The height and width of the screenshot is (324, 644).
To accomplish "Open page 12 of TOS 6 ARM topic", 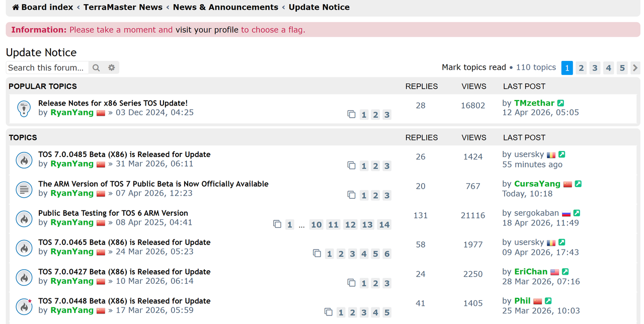I will point(350,224).
